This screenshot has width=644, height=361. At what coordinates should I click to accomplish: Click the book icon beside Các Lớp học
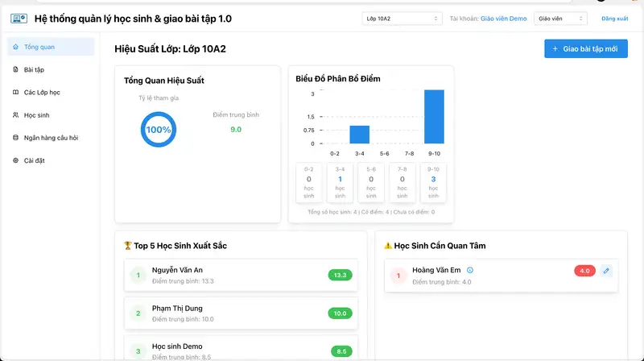(x=15, y=92)
